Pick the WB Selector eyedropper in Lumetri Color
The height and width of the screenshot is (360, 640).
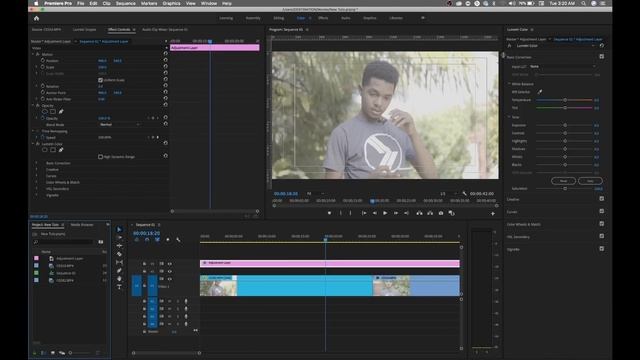(540, 92)
